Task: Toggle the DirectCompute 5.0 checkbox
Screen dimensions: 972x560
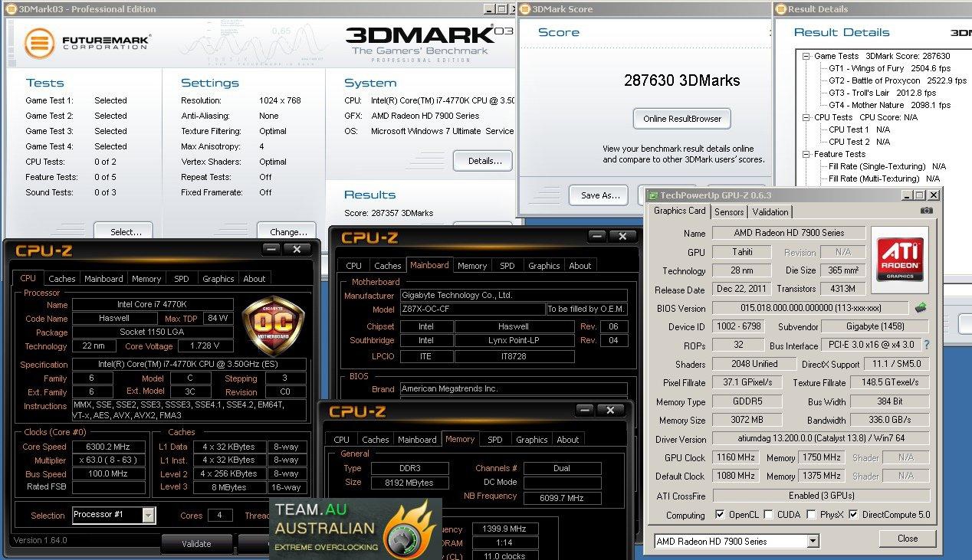Action: coord(853,515)
